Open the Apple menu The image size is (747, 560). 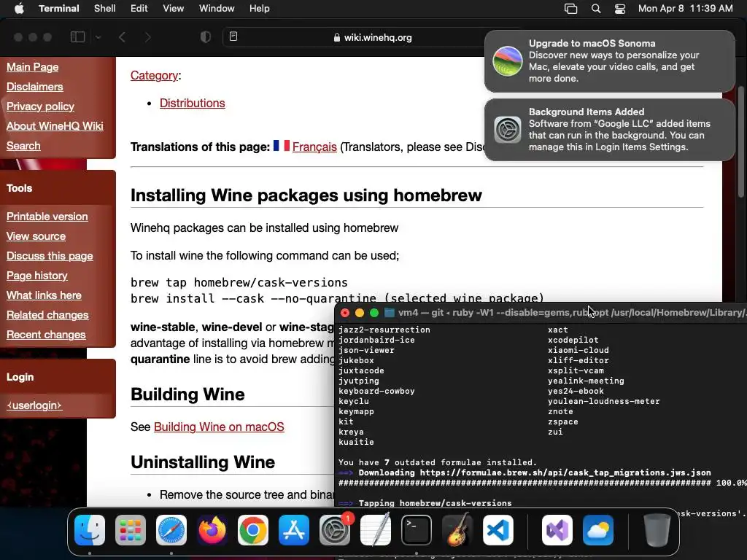tap(19, 9)
